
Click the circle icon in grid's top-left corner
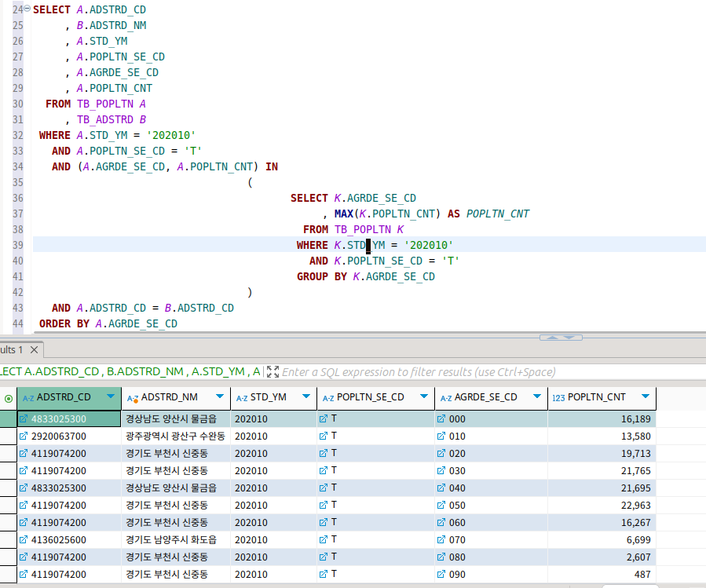[9, 398]
